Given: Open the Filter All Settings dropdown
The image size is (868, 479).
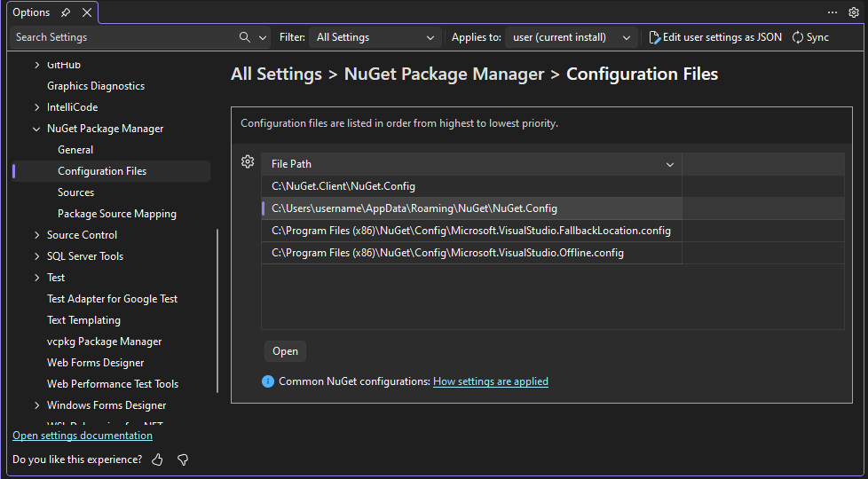Looking at the screenshot, I should click(375, 37).
